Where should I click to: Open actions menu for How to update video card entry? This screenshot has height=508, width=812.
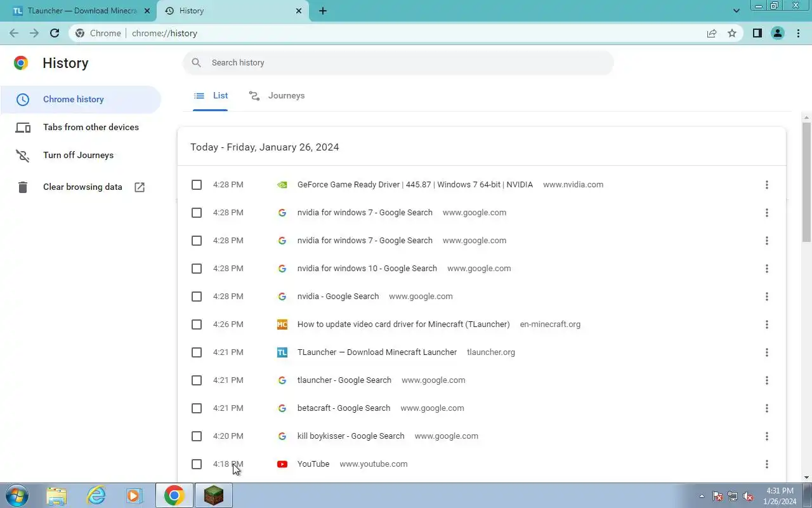[x=766, y=324]
